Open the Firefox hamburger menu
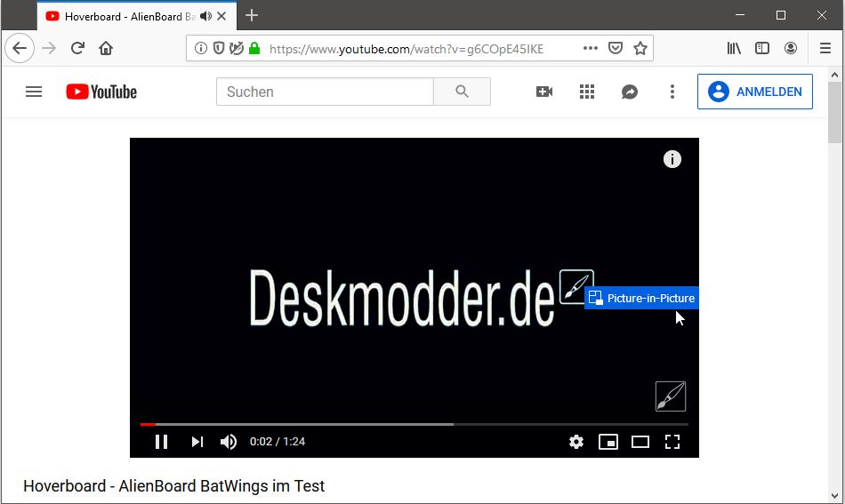The image size is (845, 504). (x=825, y=49)
